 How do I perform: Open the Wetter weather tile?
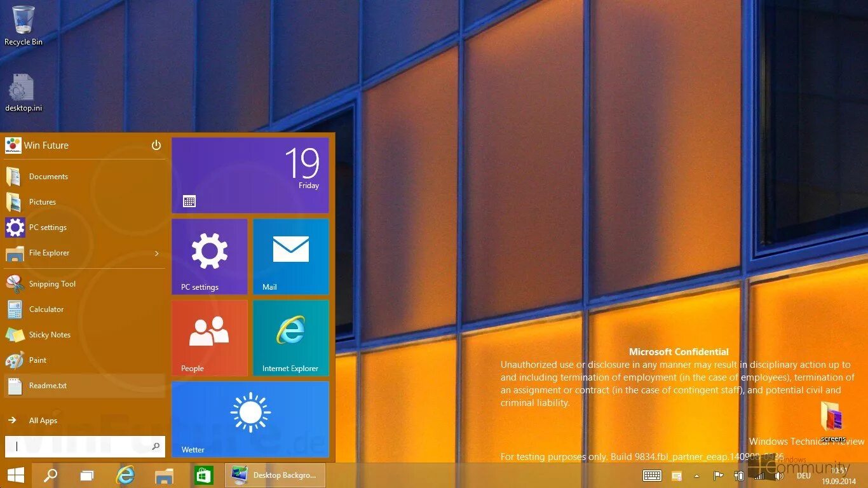click(x=250, y=419)
